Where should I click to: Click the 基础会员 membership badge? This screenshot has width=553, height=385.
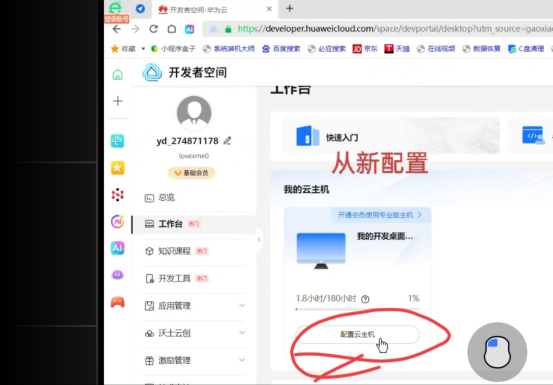(192, 173)
